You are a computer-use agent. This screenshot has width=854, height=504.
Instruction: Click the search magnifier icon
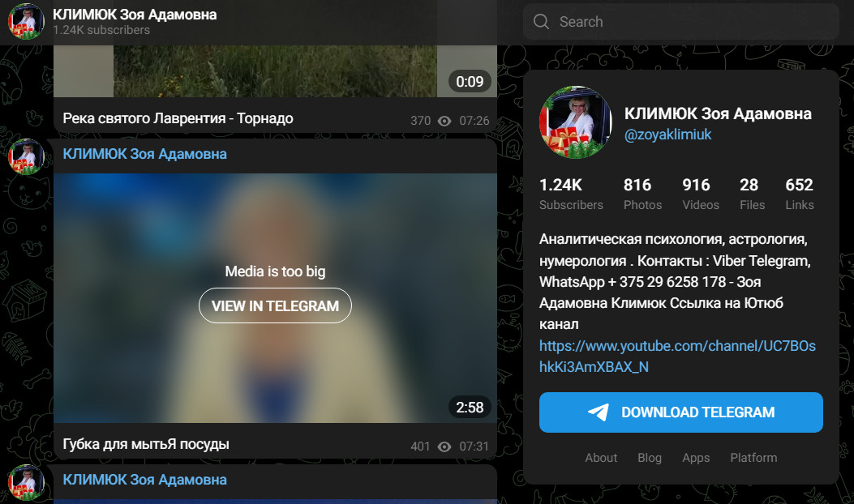pos(541,22)
